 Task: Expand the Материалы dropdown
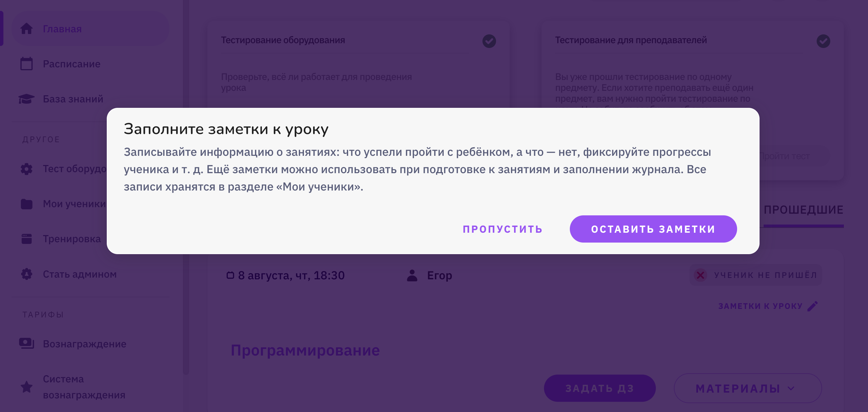point(748,388)
